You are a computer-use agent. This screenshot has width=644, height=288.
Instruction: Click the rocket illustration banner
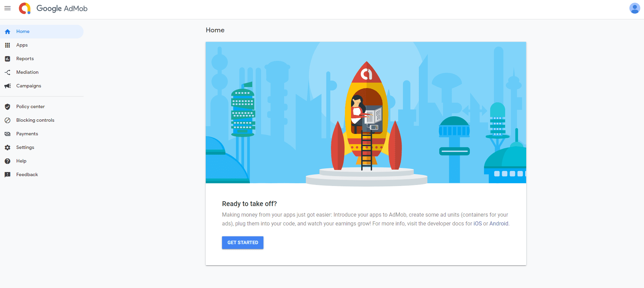coord(366,113)
